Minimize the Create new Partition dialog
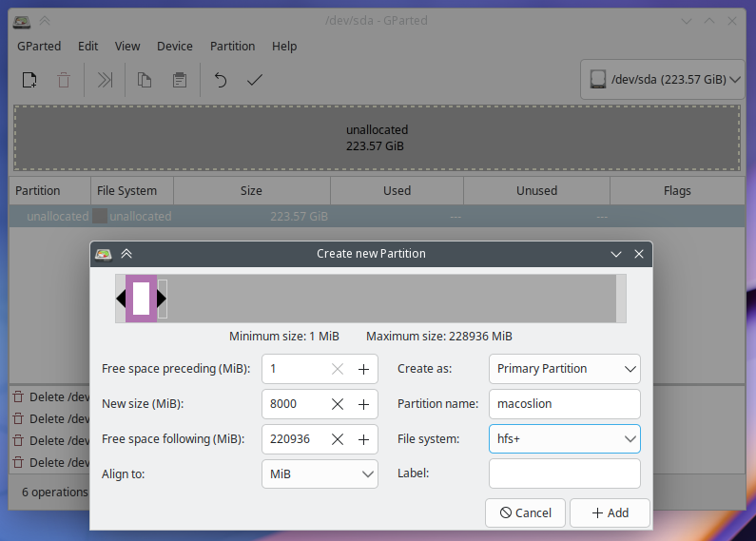Screen dimensions: 756x541 pyautogui.click(x=615, y=254)
